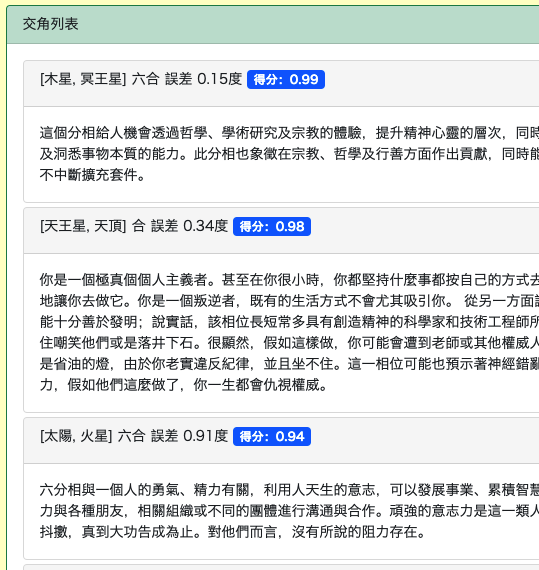
Task: Select the [太陽, 火星] 六合 aspect heading
Action: click(x=134, y=436)
